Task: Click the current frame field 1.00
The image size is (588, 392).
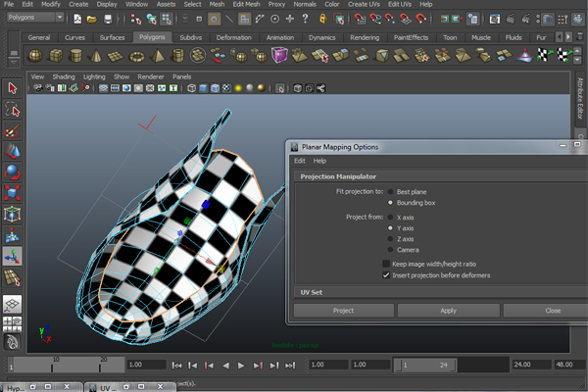Action: tap(146, 365)
